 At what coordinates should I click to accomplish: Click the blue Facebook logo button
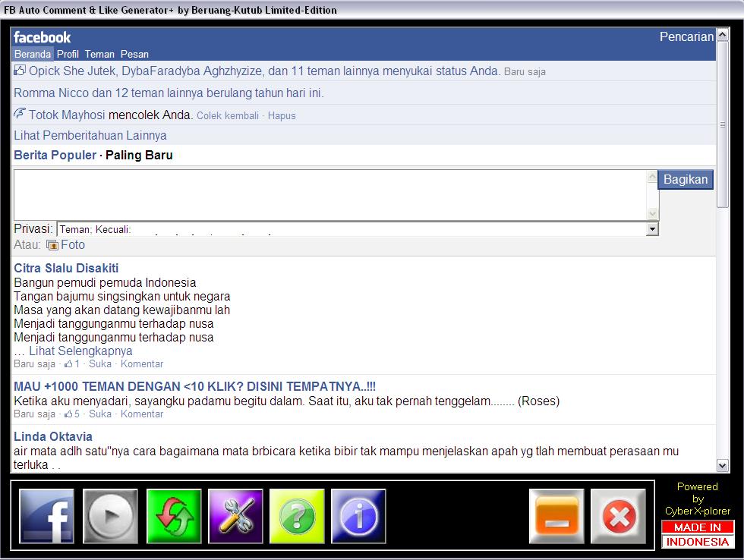pyautogui.click(x=46, y=516)
